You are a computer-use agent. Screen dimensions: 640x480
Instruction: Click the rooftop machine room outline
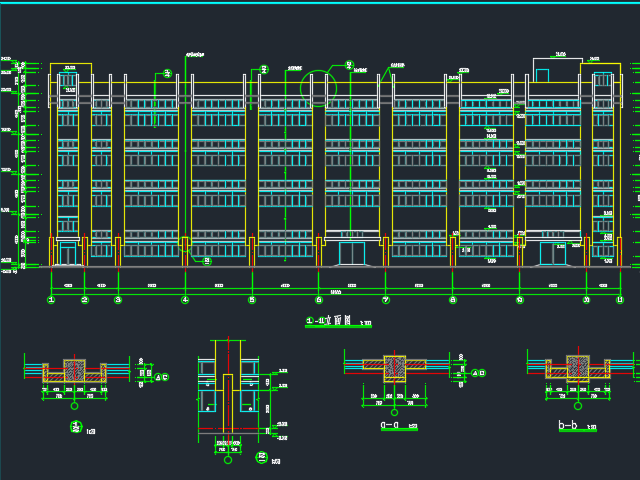click(x=556, y=70)
